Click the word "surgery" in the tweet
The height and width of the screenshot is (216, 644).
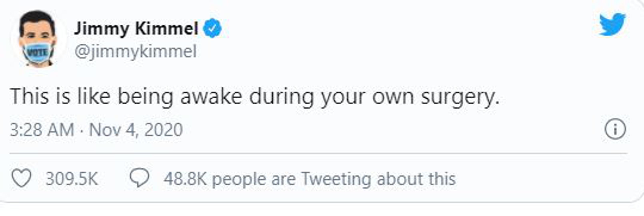click(x=460, y=97)
